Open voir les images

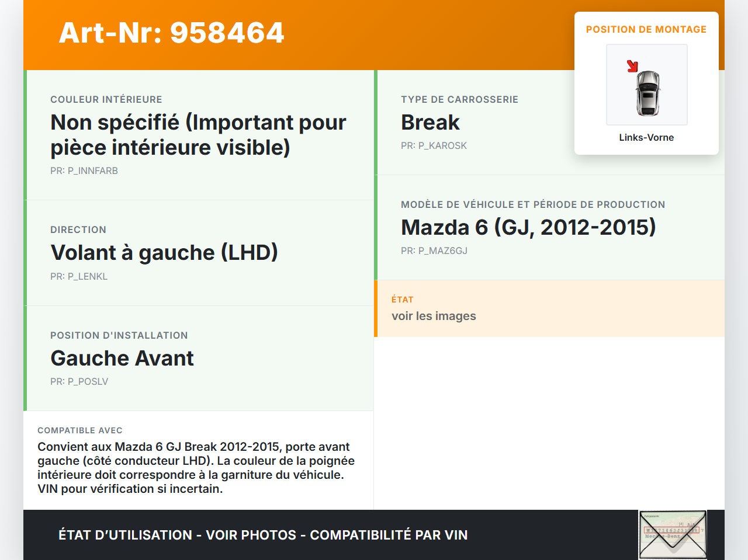[x=434, y=316]
